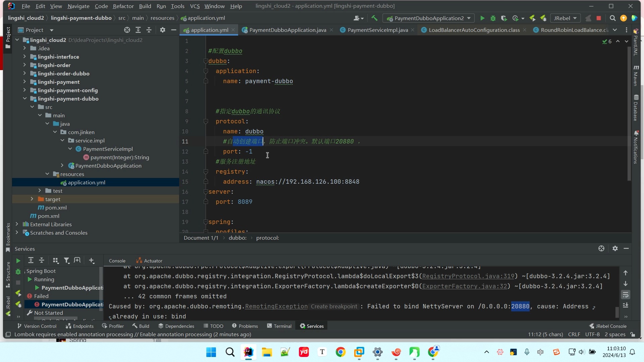
Task: Click UTF-8 encoding in status bar
Action: pyautogui.click(x=592, y=335)
